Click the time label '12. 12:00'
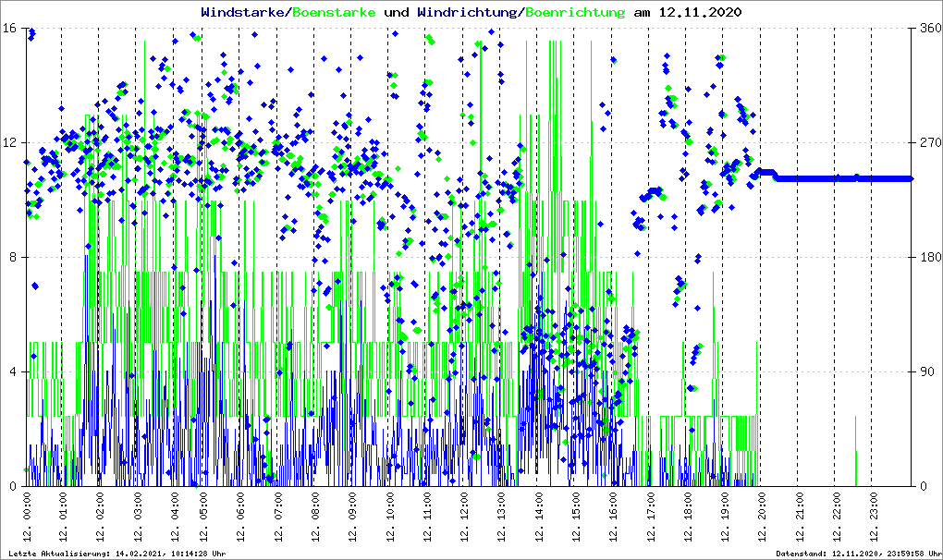The width and height of the screenshot is (943, 560). (464, 517)
